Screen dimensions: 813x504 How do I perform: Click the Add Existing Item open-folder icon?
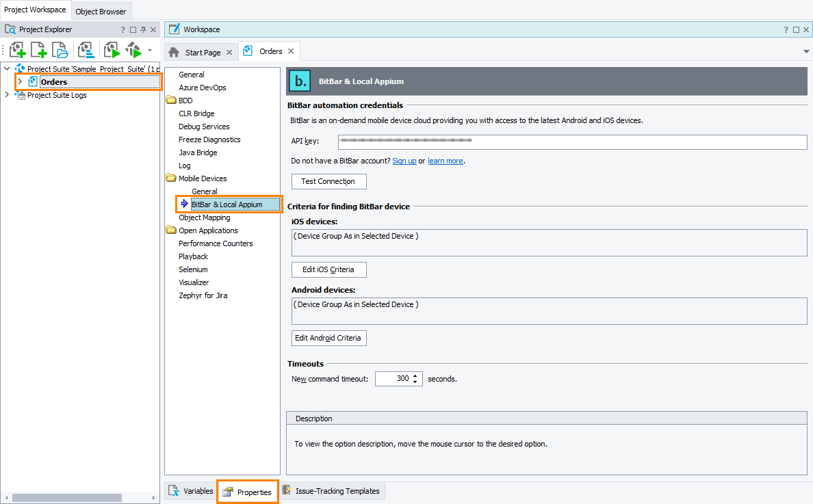[x=60, y=50]
